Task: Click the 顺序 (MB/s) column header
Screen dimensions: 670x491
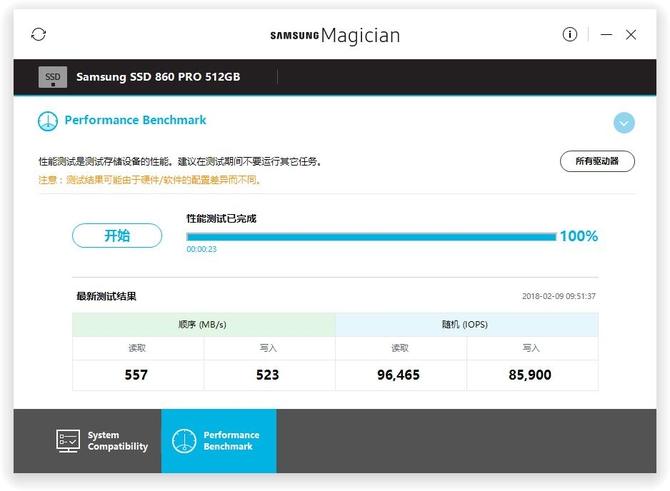Action: (x=202, y=324)
